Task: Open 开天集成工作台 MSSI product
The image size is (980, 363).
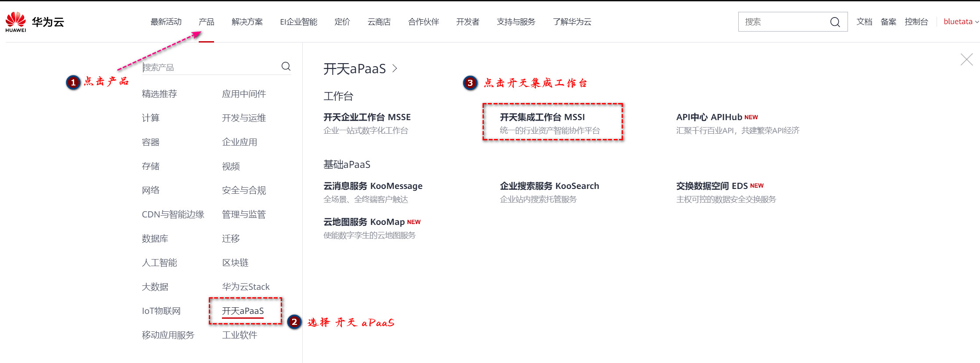Action: coord(542,117)
